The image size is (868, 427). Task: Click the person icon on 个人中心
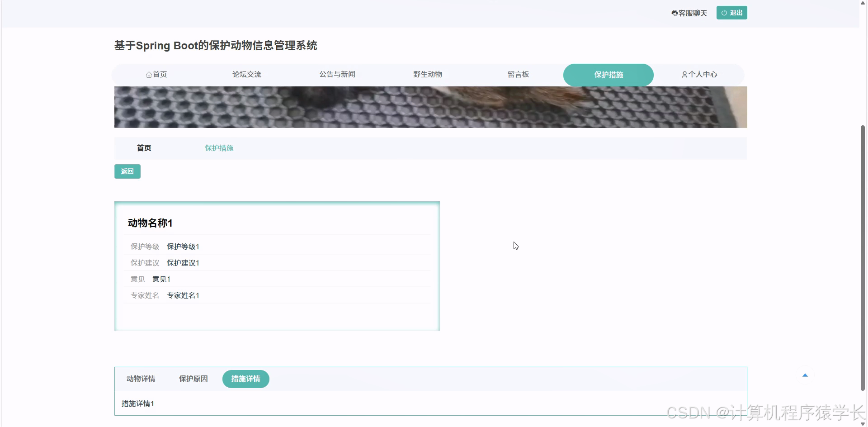point(684,74)
